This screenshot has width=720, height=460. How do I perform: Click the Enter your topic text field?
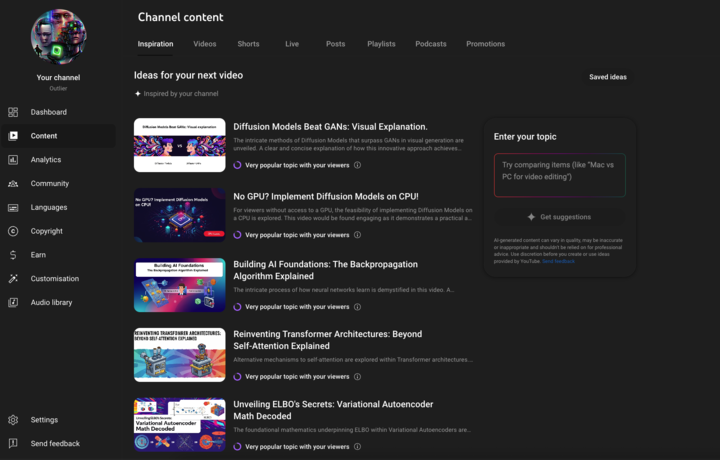pos(559,175)
